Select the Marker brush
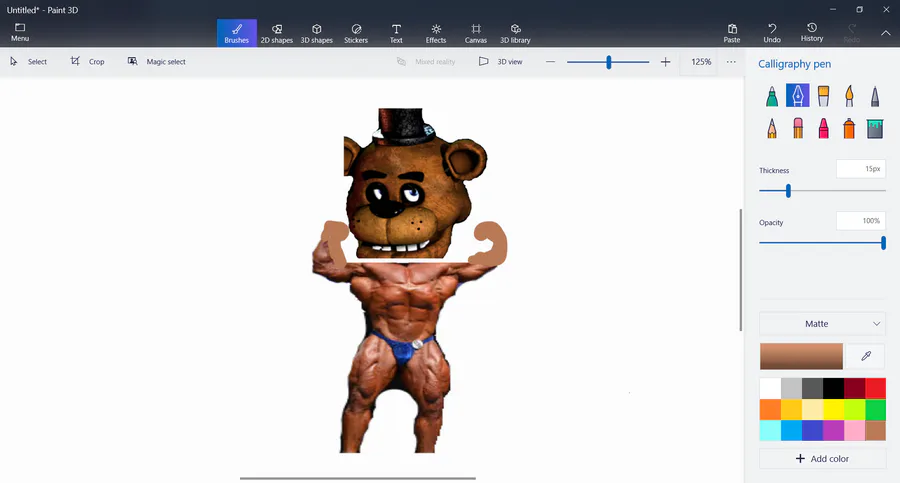900x483 pixels. (x=772, y=96)
